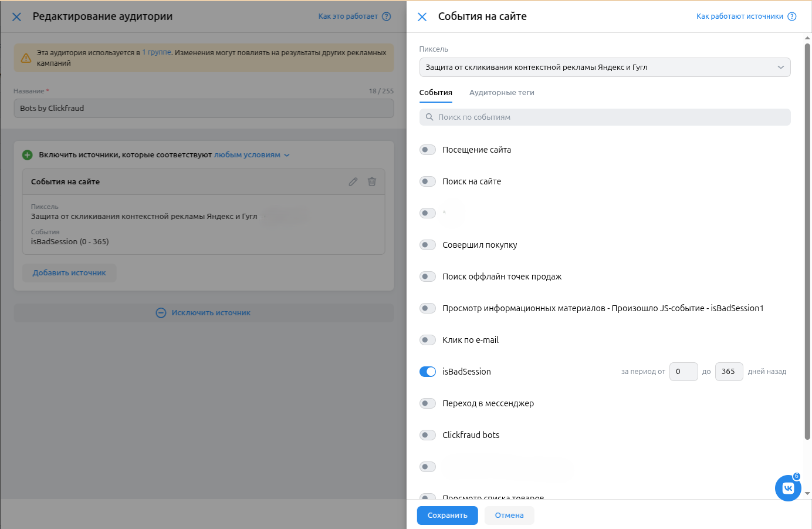Close the 'События на сайте' panel
812x529 pixels.
point(422,17)
